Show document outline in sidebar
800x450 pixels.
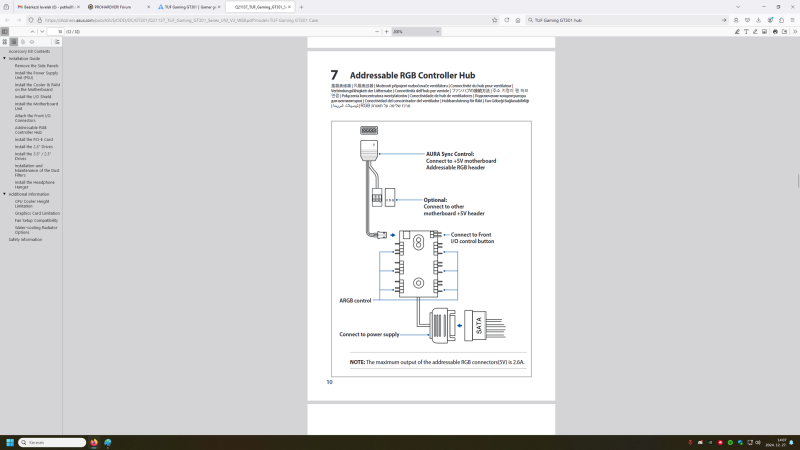pos(14,42)
